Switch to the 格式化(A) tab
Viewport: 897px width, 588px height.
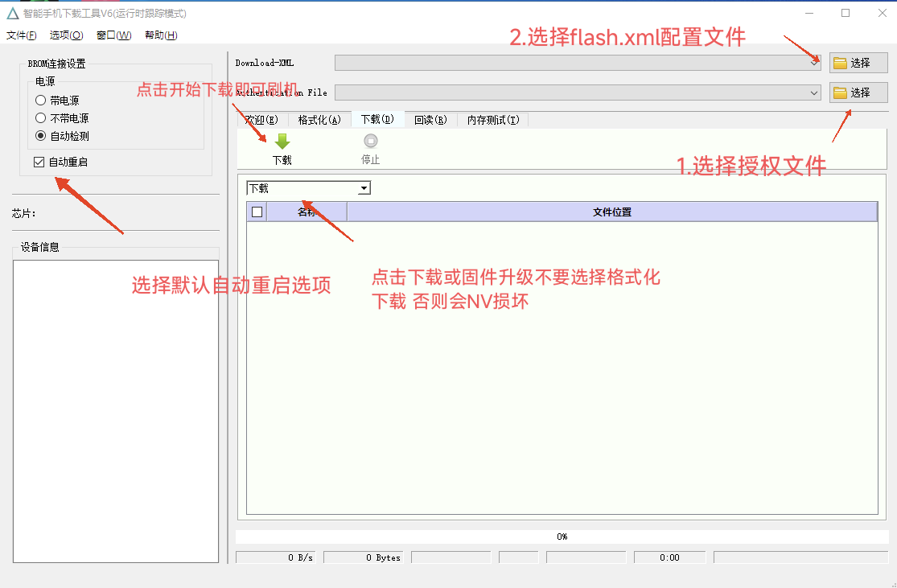pyautogui.click(x=319, y=120)
